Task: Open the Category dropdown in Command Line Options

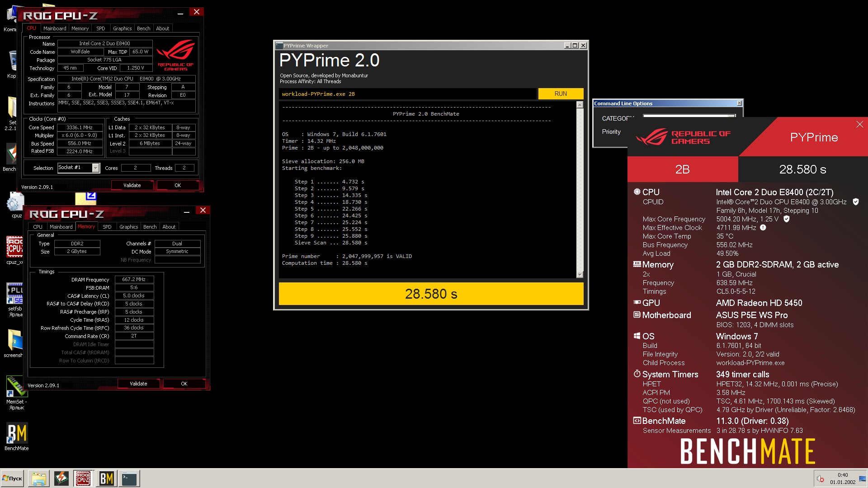Action: click(x=689, y=117)
